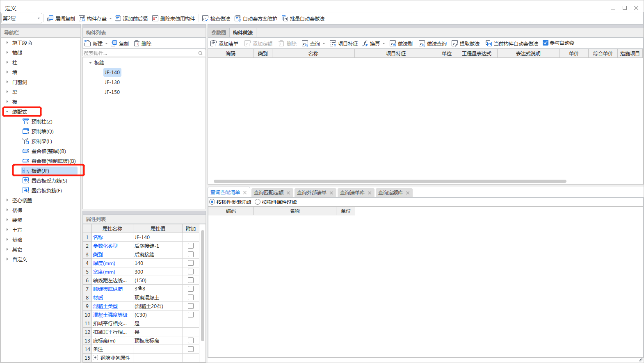
Task: Click the horizontal scrollbar in 构件做法 table
Action: 390,181
